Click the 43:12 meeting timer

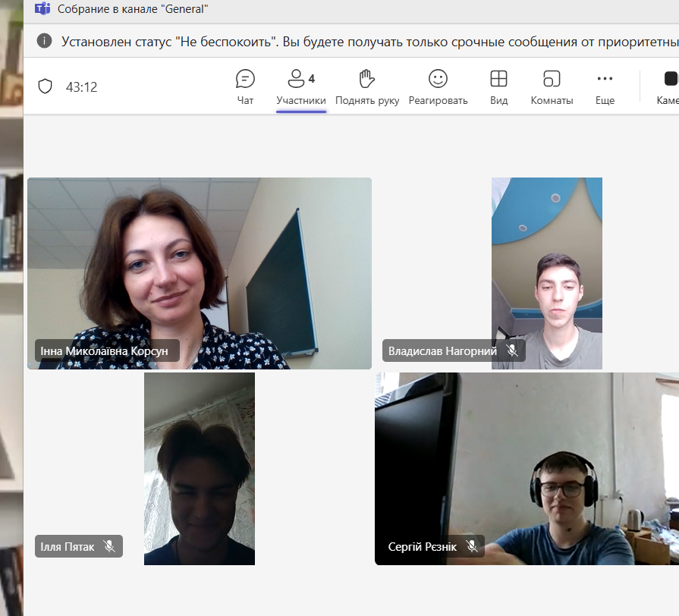pos(81,87)
